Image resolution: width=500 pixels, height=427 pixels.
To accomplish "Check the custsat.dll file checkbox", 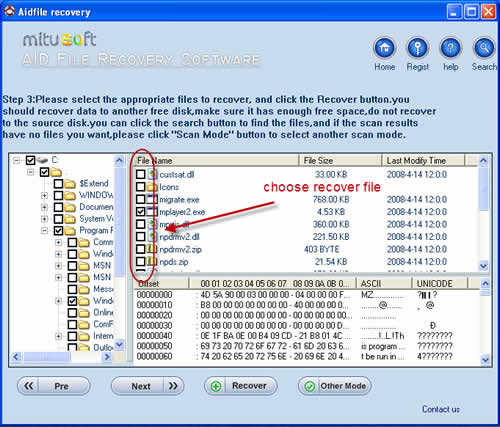I will click(141, 174).
